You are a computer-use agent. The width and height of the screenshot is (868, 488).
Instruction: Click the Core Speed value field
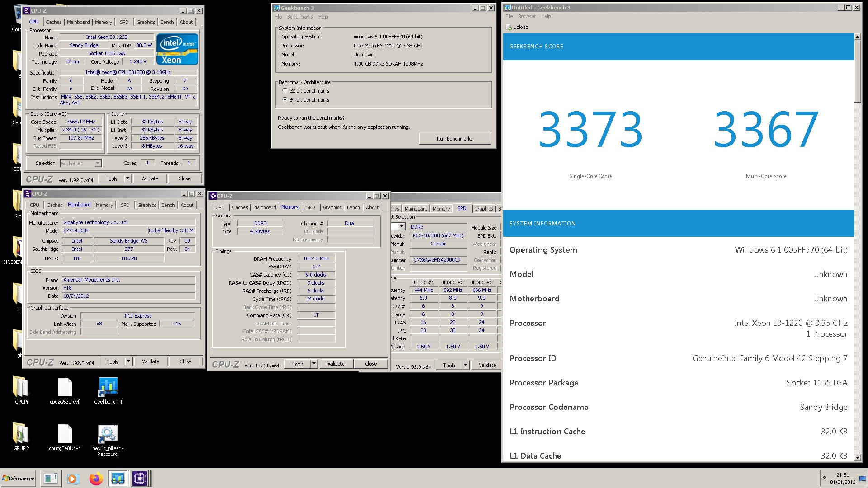(x=81, y=122)
